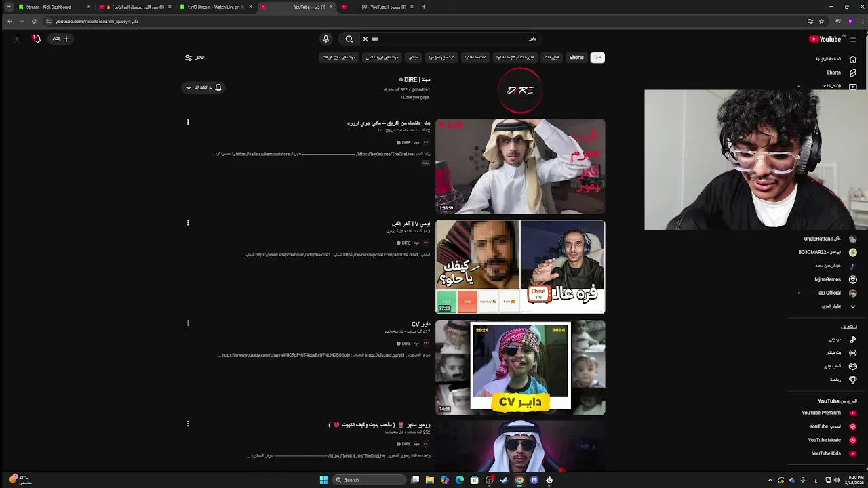Clear the search box with X
The image size is (868, 488).
pyautogui.click(x=365, y=39)
